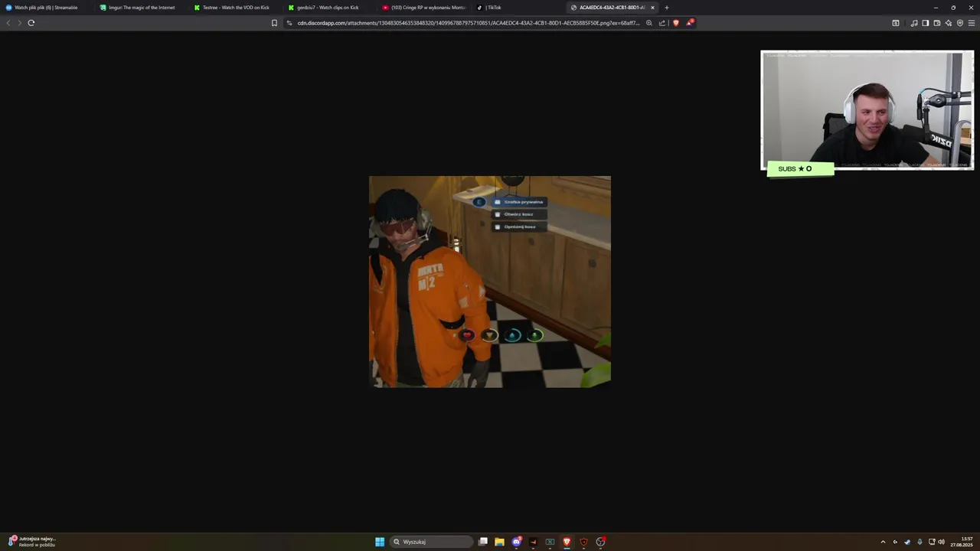Image resolution: width=980 pixels, height=551 pixels.
Task: Go forward using the browser forward arrow
Action: click(19, 23)
